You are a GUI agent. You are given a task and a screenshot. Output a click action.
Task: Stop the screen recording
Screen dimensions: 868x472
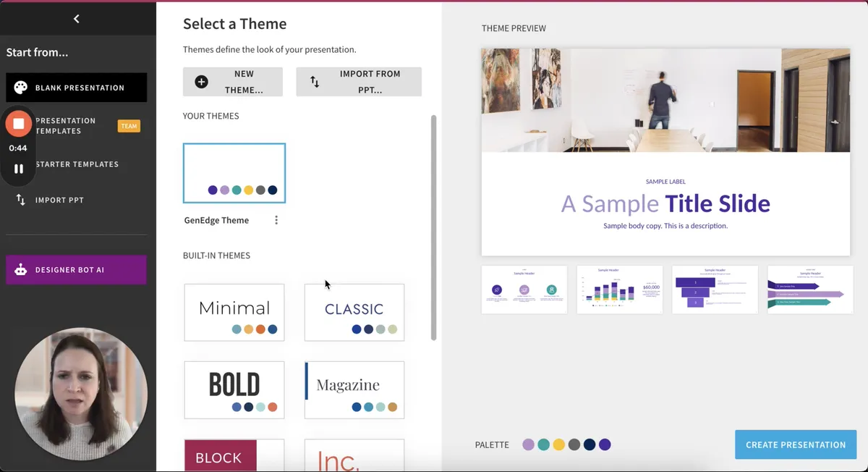coord(19,124)
